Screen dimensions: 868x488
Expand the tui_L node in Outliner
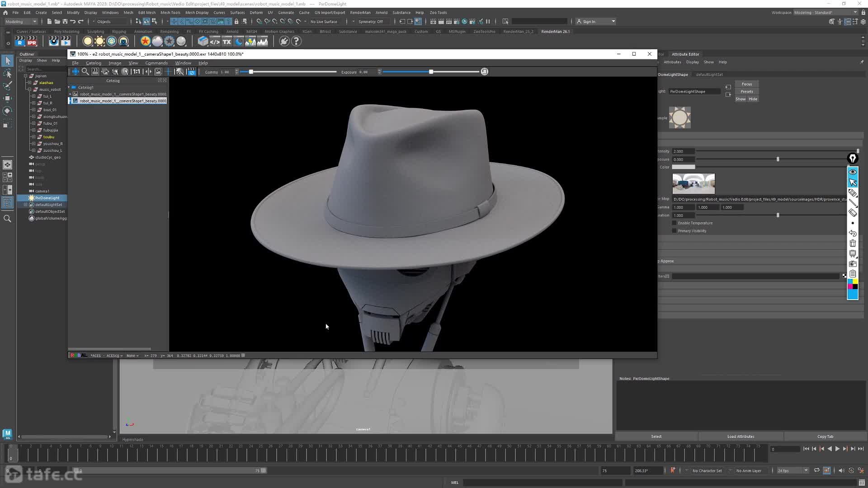tap(33, 96)
